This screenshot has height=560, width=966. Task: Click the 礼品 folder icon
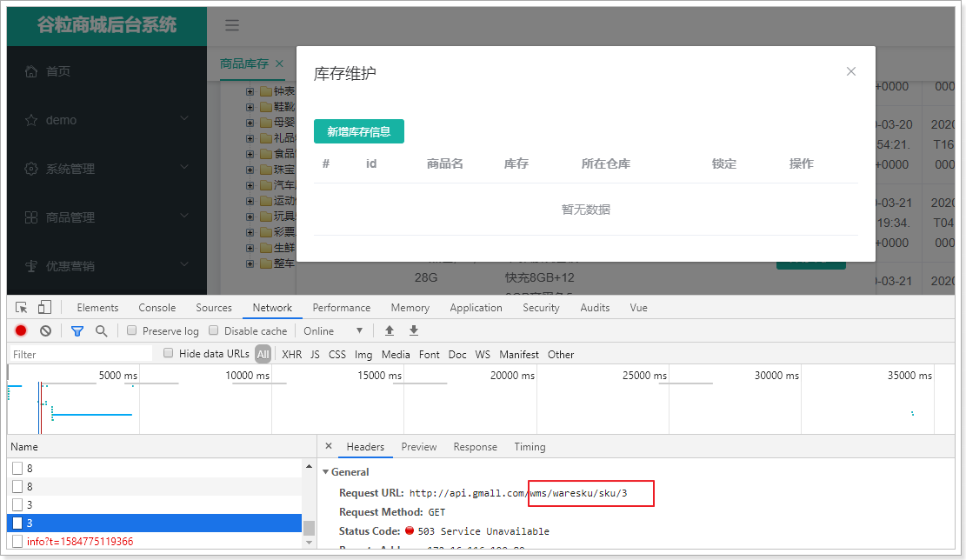point(265,138)
